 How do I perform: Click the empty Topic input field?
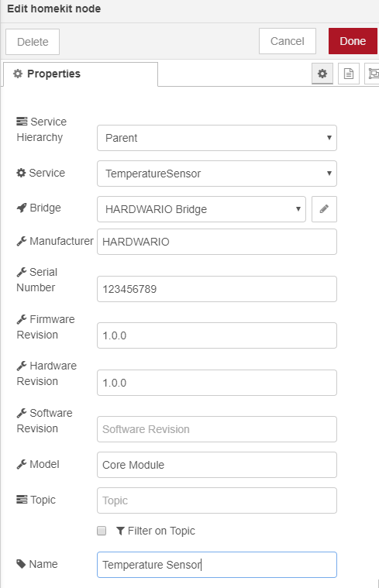point(217,500)
